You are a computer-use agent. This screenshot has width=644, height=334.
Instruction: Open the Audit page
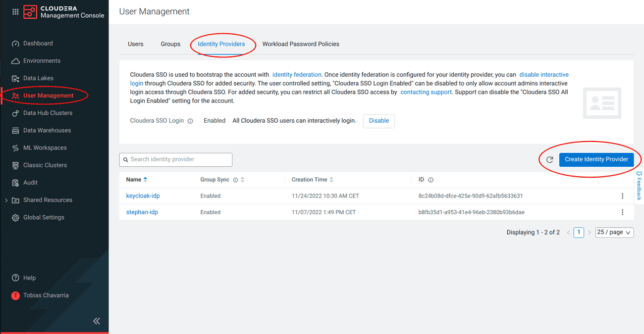[x=30, y=183]
